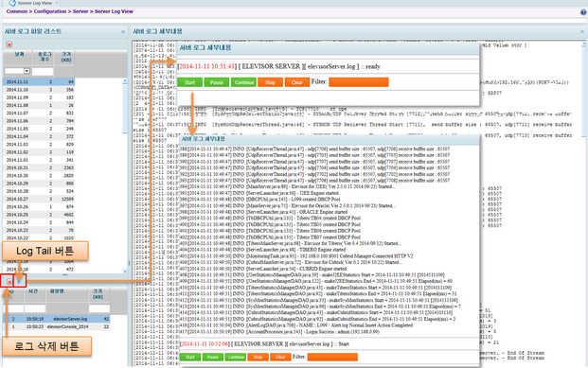Click Continue in the lower log popup
The width and height of the screenshot is (588, 368).
(236, 358)
